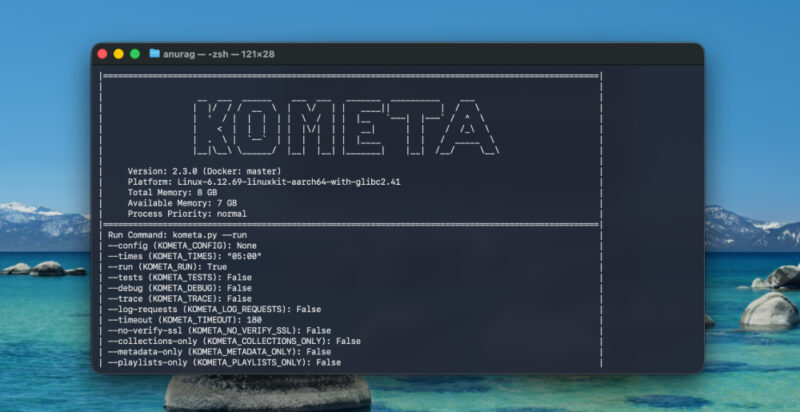This screenshot has width=800, height=412.
Task: Click the yellow minimize button of Terminal
Action: pos(119,54)
